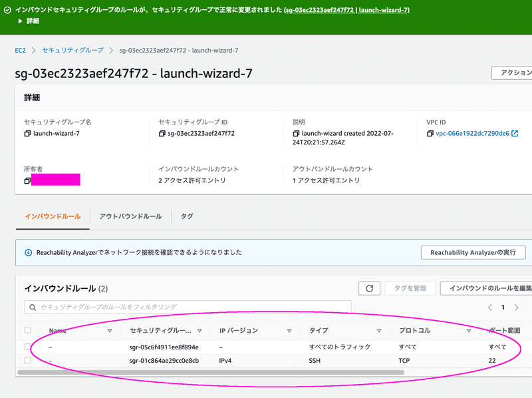The height and width of the screenshot is (398, 532).
Task: Select all inbound rules checkbox
Action: coord(28,330)
